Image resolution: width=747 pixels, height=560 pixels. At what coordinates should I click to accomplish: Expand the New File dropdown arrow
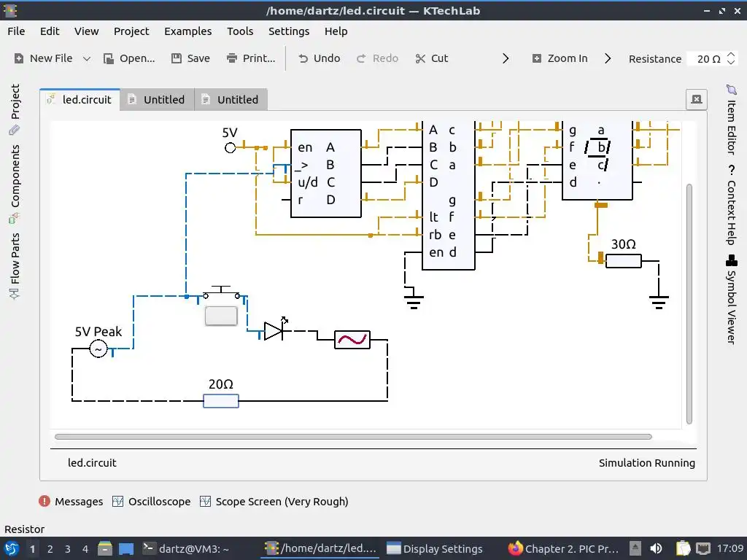[x=87, y=58]
